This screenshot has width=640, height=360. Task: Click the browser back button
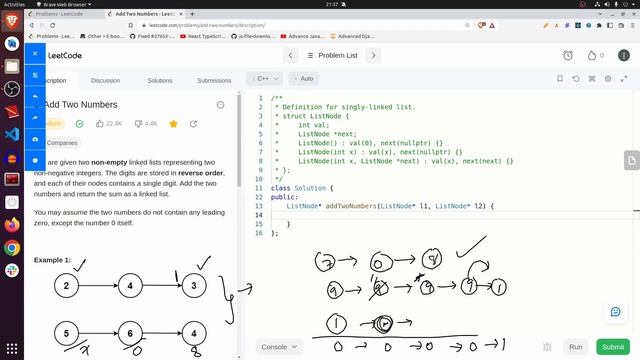(x=31, y=25)
